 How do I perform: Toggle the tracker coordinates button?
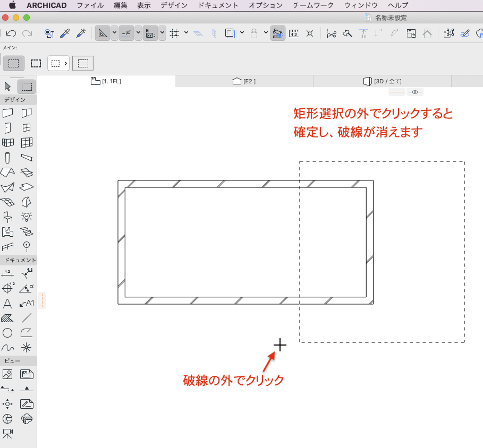coord(150,33)
